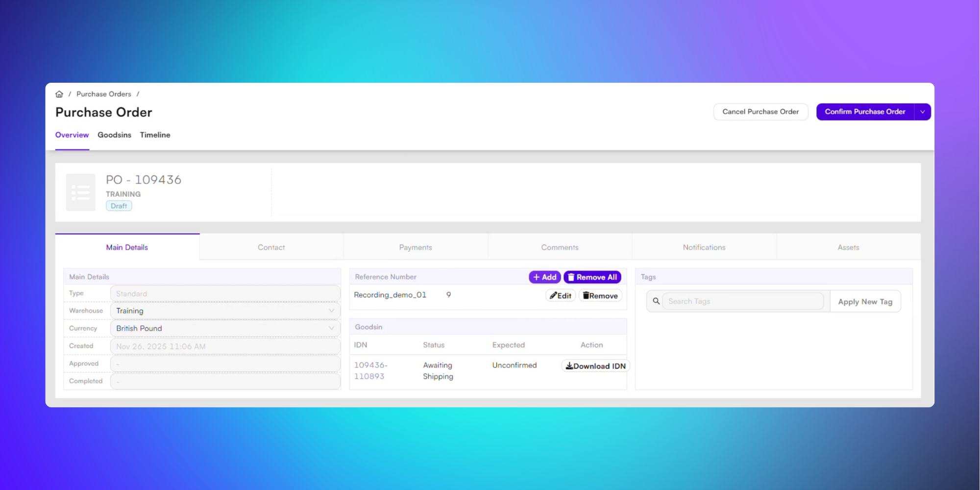This screenshot has width=980, height=490.
Task: Click the tag search magnifier icon
Action: click(x=656, y=301)
